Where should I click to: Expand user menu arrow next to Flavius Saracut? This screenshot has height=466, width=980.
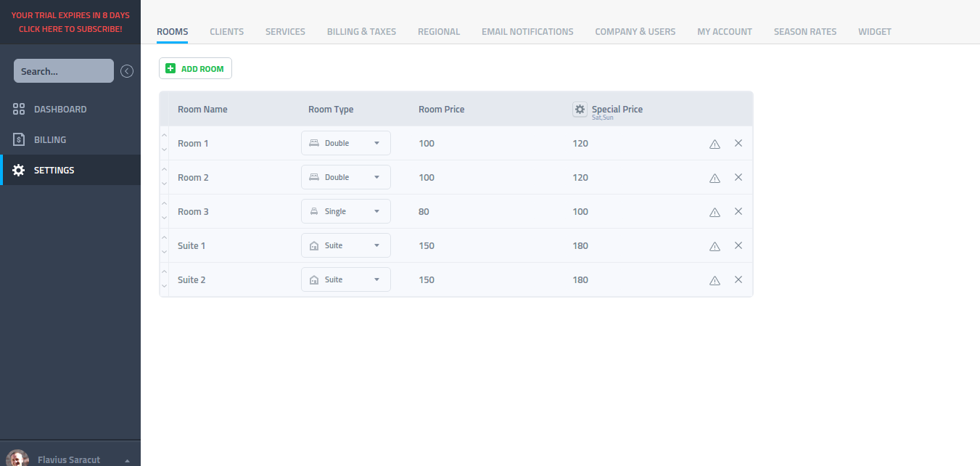click(x=128, y=460)
